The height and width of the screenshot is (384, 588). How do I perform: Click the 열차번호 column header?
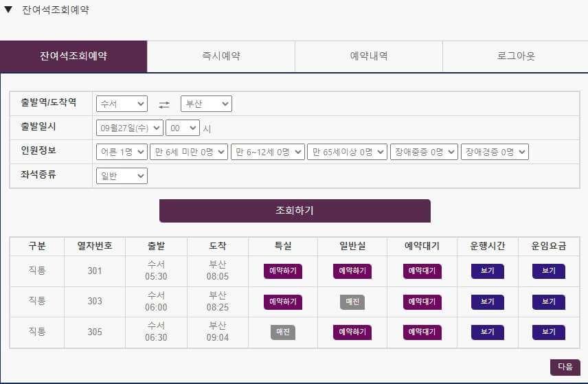pyautogui.click(x=95, y=246)
